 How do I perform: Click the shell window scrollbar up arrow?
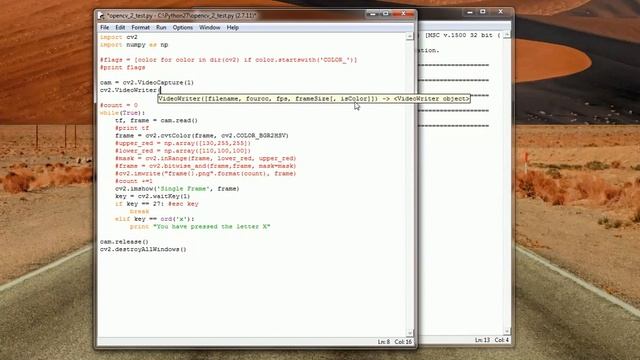point(507,36)
